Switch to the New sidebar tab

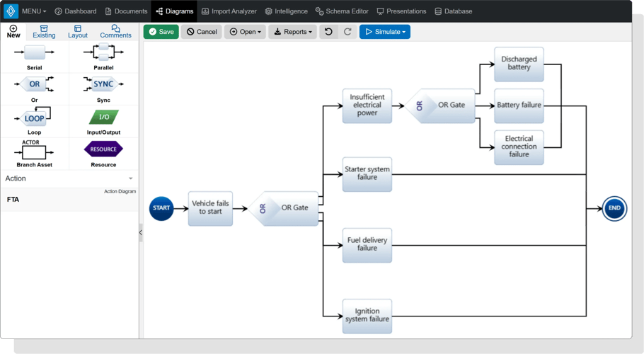pos(13,32)
